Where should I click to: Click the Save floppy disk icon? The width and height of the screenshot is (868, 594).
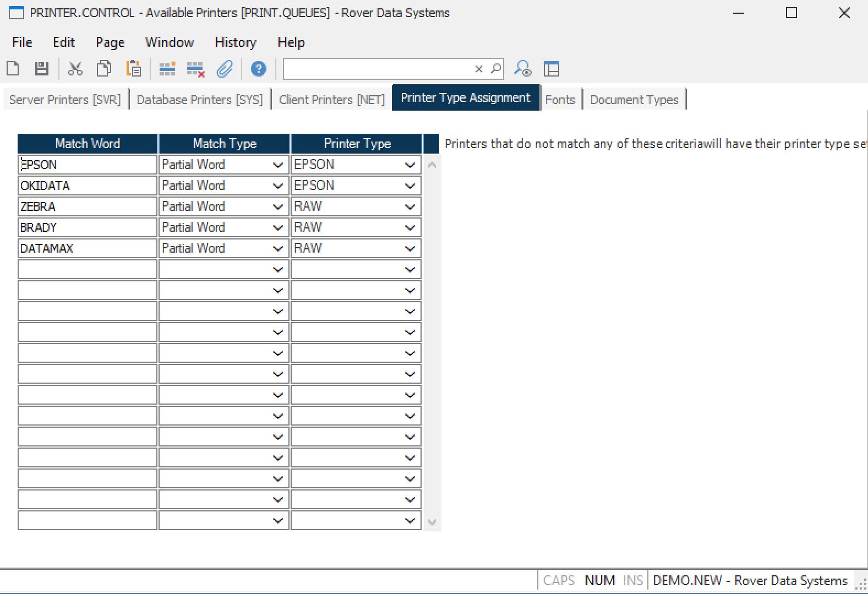tap(42, 69)
